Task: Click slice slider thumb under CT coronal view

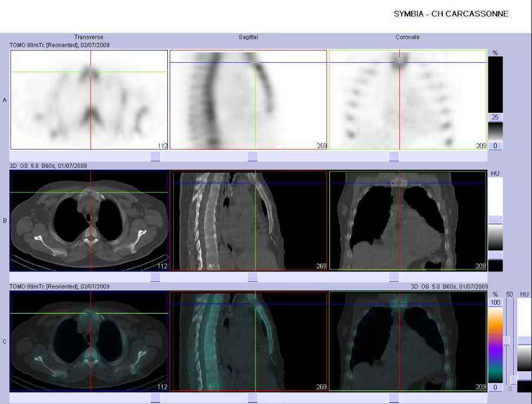Action: (x=393, y=277)
